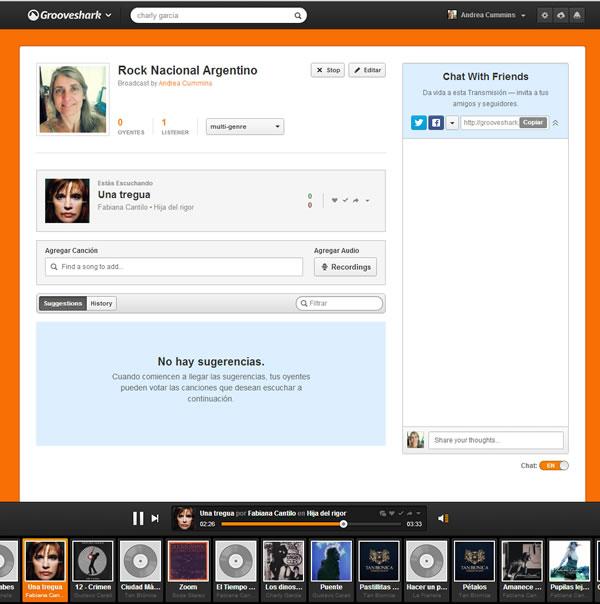Skip to next song
600x604 pixels.
pos(155,518)
